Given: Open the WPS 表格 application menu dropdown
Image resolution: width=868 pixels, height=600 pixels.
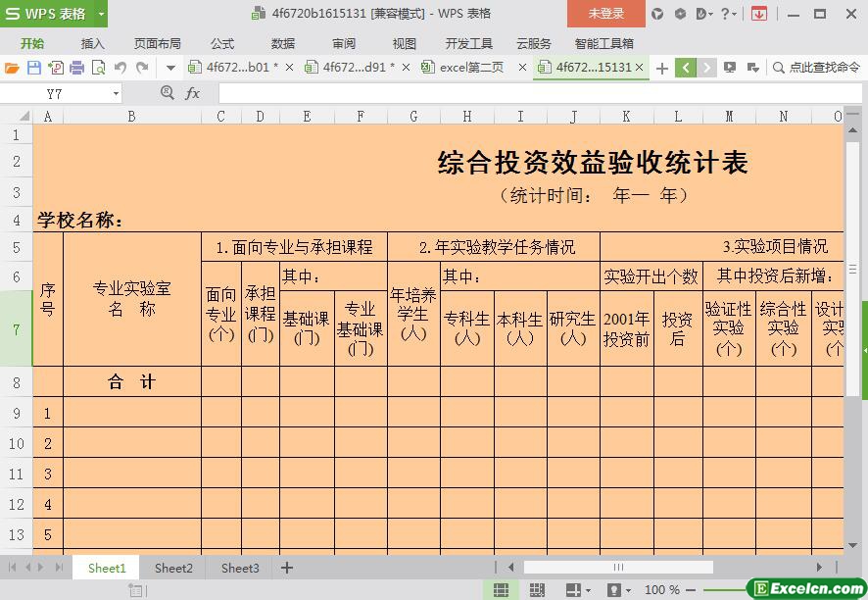Looking at the screenshot, I should click(101, 14).
